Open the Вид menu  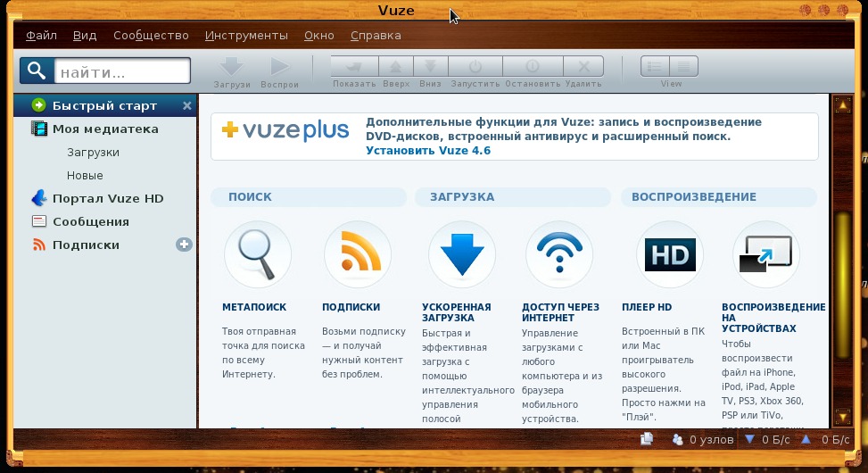click(x=85, y=36)
